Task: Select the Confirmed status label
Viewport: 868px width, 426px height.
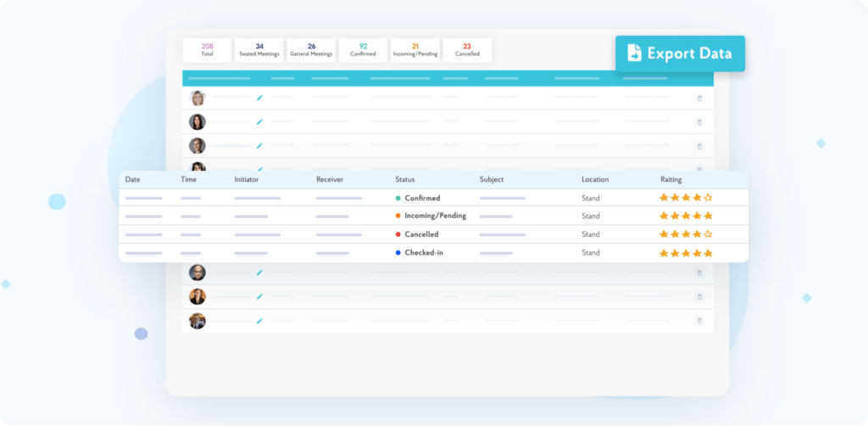Action: tap(422, 198)
